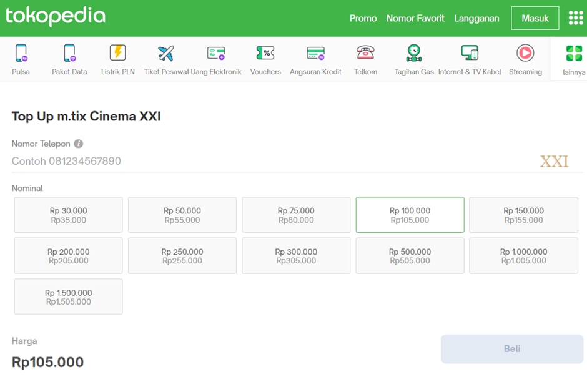Go to Tokopedia home via logo
587x392 pixels.
point(56,16)
